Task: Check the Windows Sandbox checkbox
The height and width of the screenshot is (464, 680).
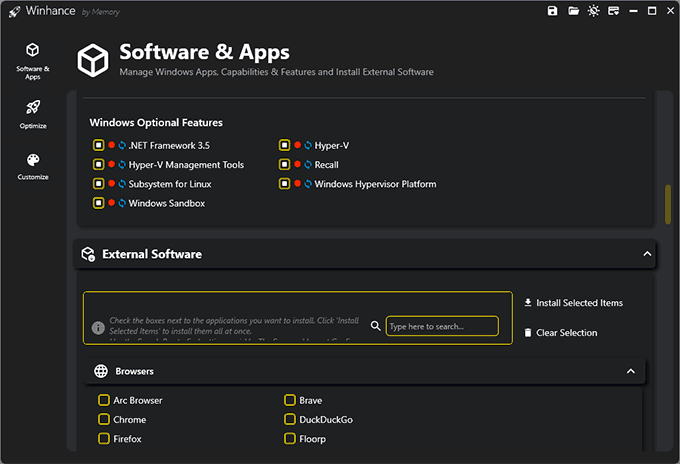Action: 99,203
